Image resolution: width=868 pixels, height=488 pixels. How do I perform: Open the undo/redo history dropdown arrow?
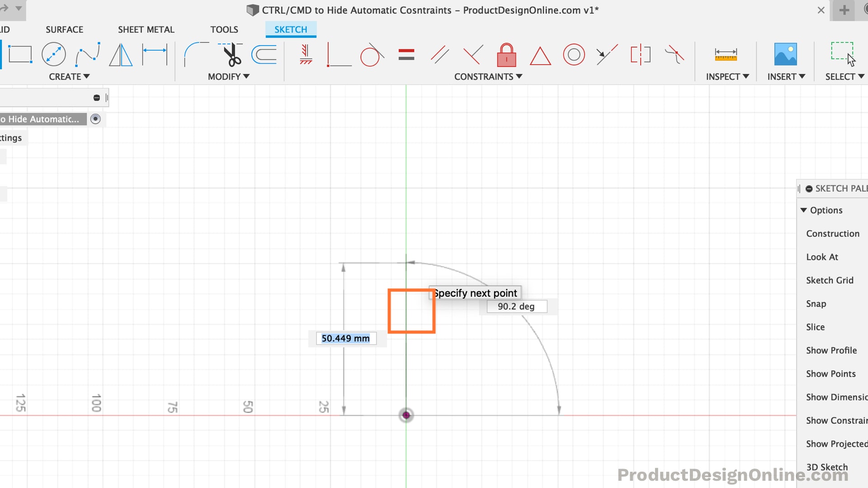[x=19, y=8]
